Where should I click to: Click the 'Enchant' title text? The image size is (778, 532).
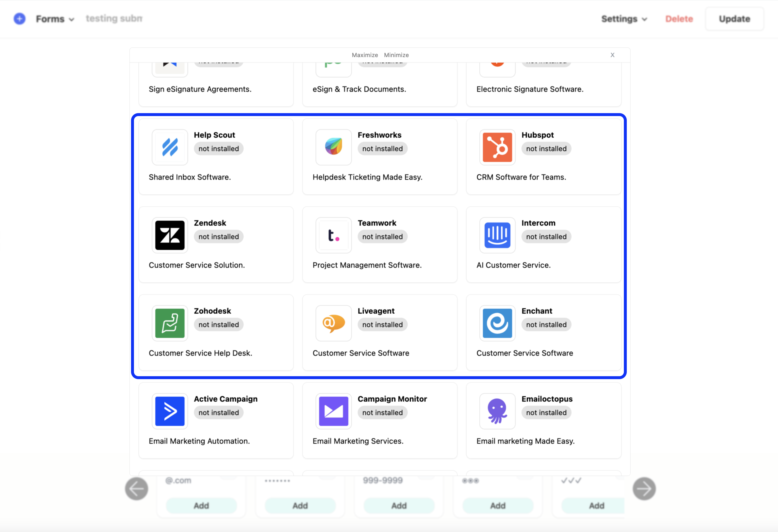[x=537, y=311]
